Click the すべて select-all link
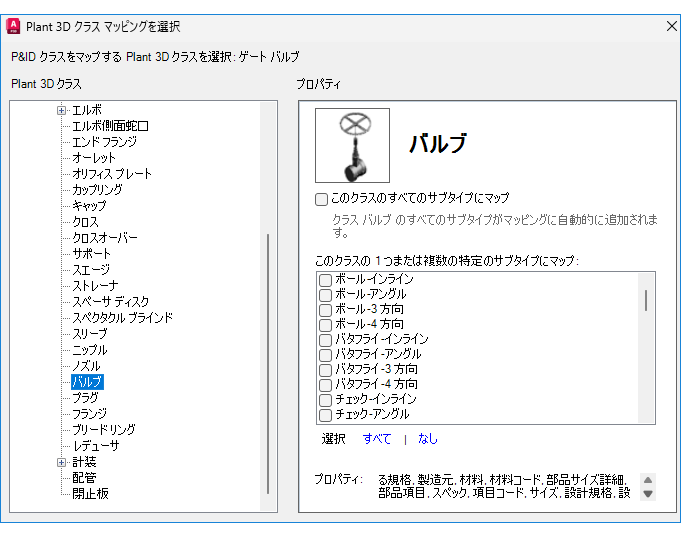This screenshot has width=681, height=537. pos(377,439)
